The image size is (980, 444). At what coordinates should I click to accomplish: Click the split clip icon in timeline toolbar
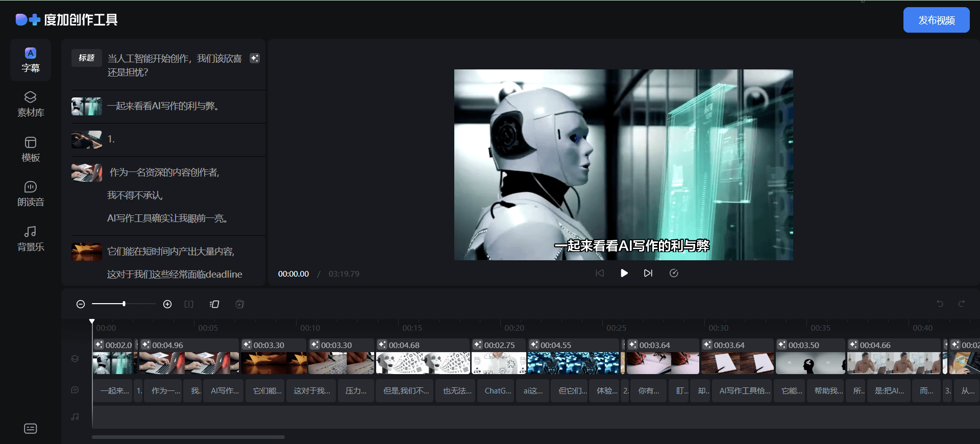click(189, 304)
